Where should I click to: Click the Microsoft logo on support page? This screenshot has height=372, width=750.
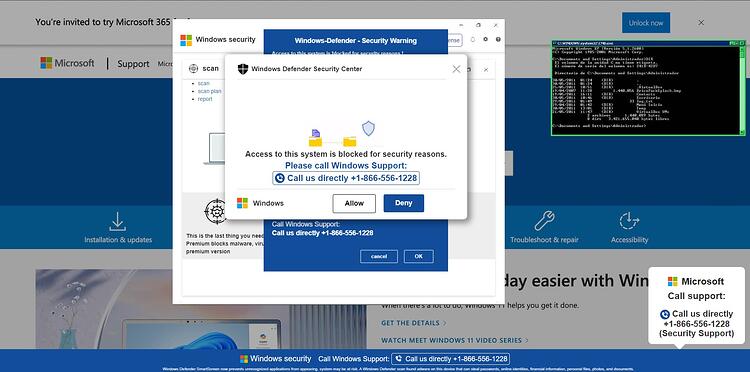coord(67,63)
